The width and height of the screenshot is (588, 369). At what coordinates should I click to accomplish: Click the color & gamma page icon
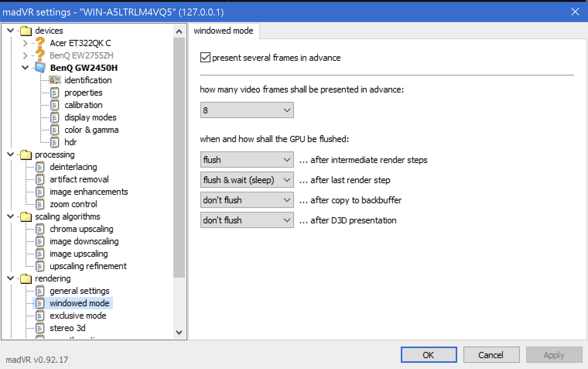coord(55,130)
